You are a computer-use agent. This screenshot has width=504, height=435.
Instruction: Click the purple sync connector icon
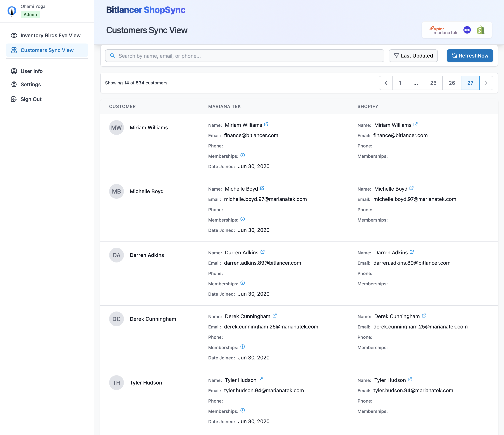(x=467, y=30)
